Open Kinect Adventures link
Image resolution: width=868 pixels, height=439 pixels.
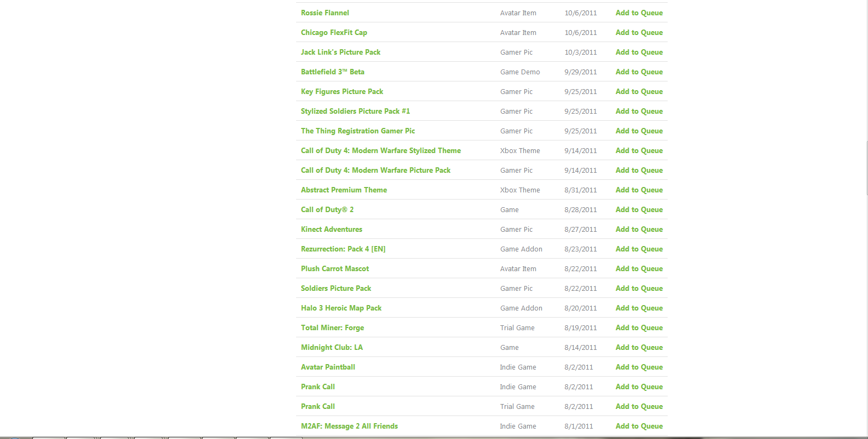[x=332, y=229]
